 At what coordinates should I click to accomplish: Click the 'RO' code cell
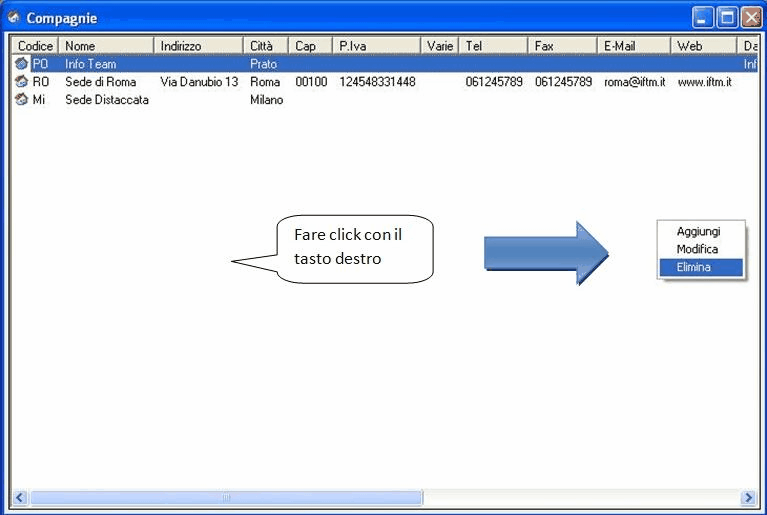coord(41,82)
